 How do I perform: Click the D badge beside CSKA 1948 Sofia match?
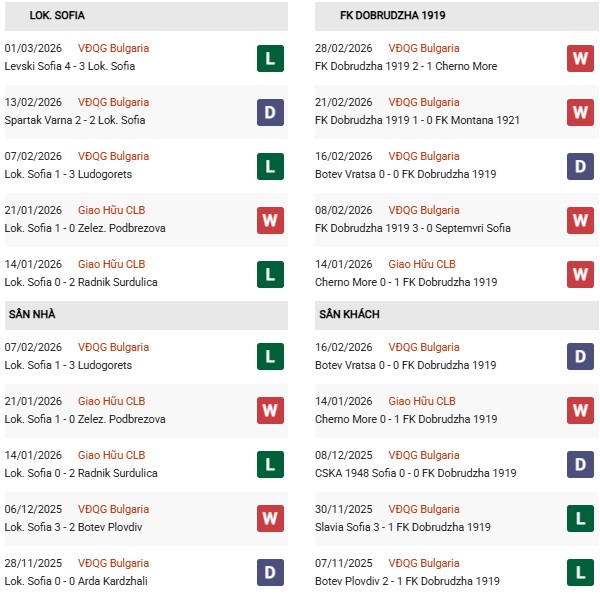pyautogui.click(x=580, y=465)
